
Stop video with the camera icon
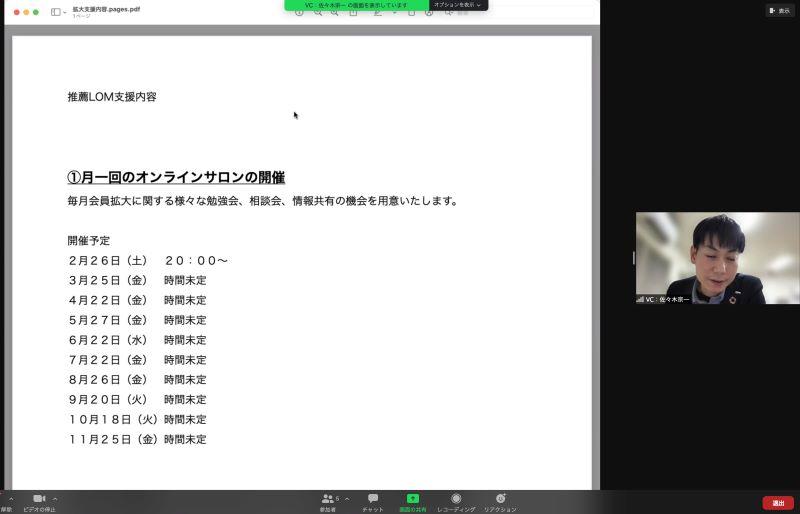[x=39, y=498]
